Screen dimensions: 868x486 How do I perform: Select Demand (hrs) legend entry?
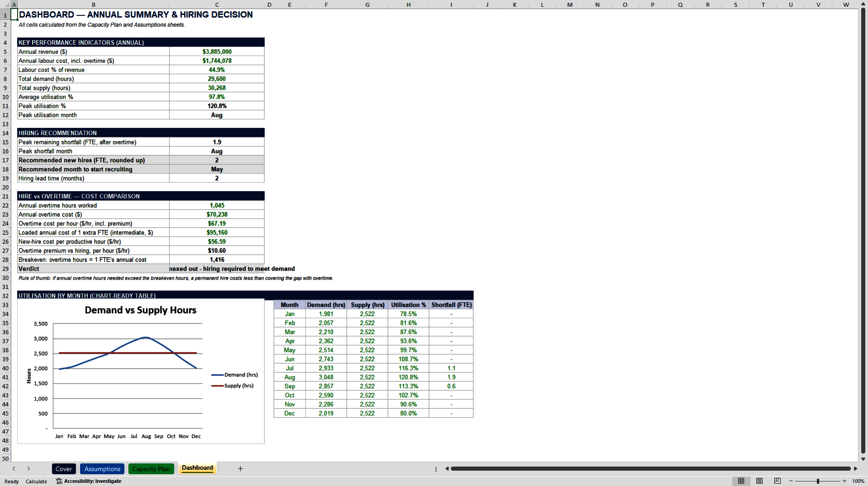235,375
